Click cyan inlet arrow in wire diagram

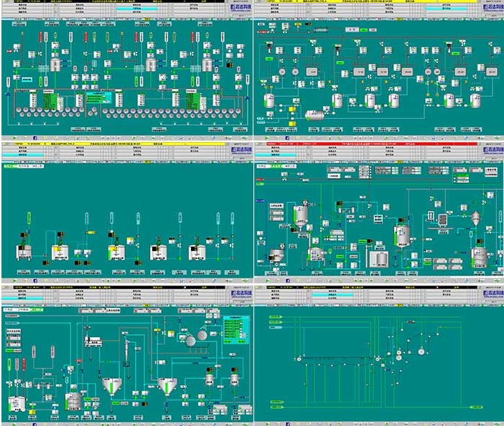276,328
